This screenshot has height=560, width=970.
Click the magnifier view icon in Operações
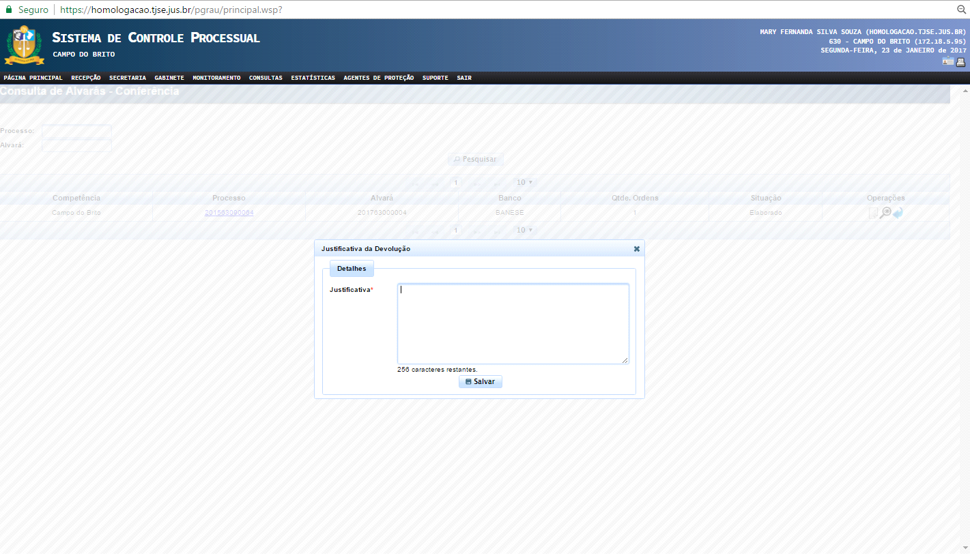[x=885, y=213]
